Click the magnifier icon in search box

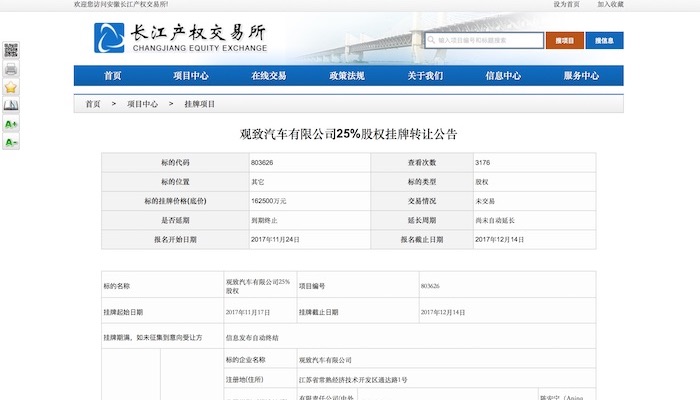point(431,40)
